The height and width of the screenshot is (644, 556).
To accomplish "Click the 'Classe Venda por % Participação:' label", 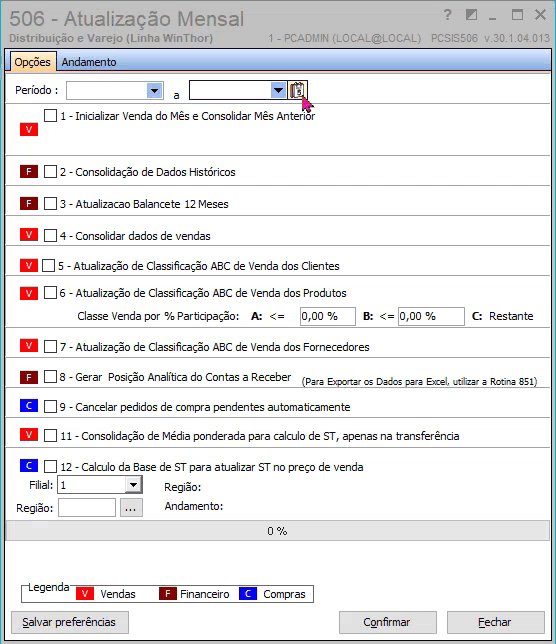I will (158, 316).
